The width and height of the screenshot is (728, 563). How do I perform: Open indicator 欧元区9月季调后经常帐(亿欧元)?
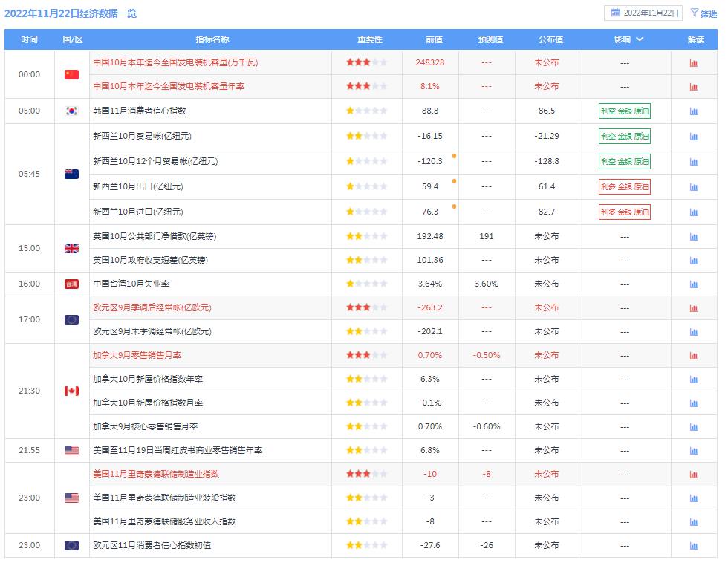[x=152, y=307]
